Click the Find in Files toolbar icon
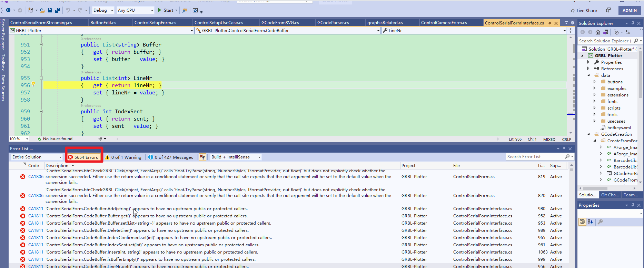 185,10
